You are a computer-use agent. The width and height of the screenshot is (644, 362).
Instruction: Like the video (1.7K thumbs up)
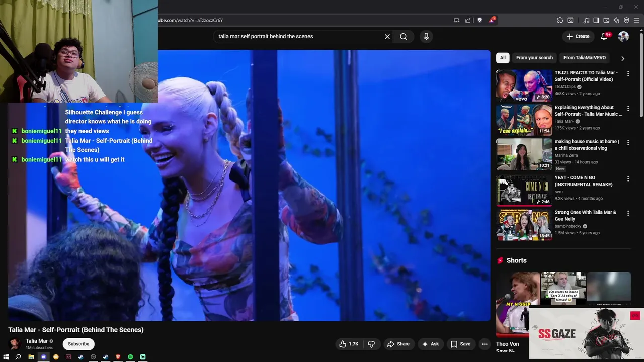point(349,344)
